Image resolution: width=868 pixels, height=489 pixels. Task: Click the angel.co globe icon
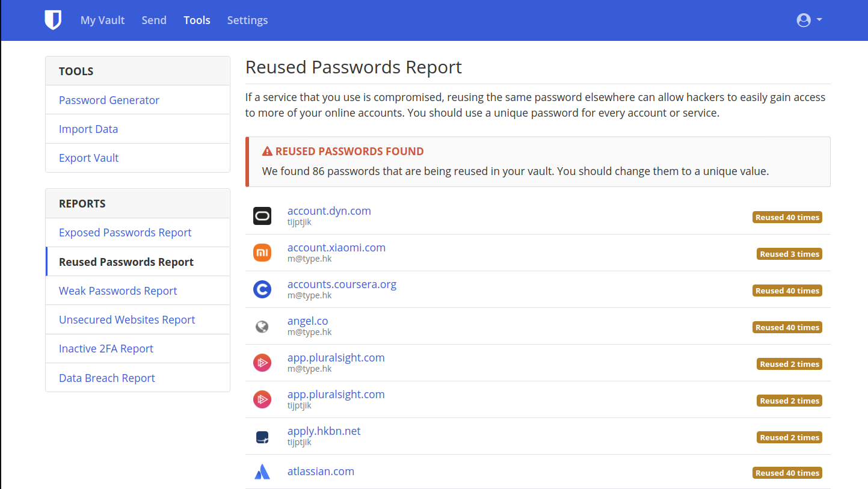(x=262, y=326)
